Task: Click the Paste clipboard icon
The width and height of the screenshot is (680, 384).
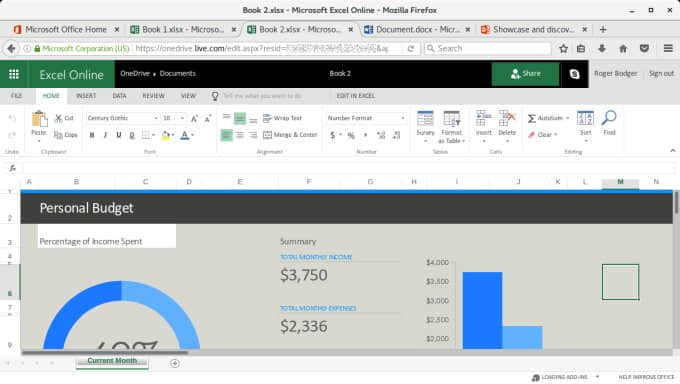Action: (x=39, y=119)
